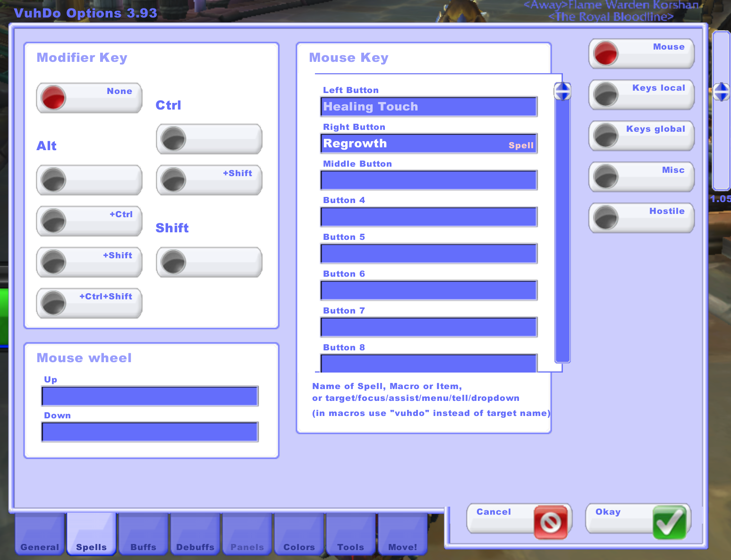Switch to Keys global section

point(606,136)
